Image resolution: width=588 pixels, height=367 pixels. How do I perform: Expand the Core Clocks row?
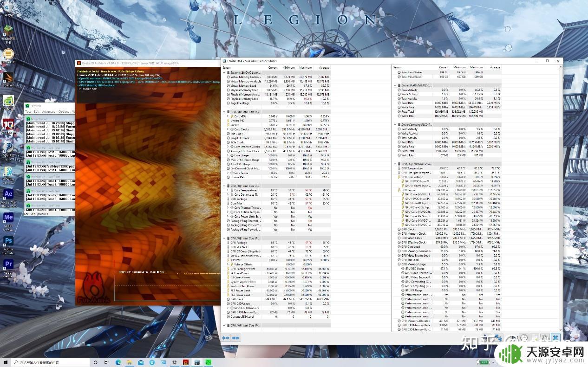click(x=228, y=129)
